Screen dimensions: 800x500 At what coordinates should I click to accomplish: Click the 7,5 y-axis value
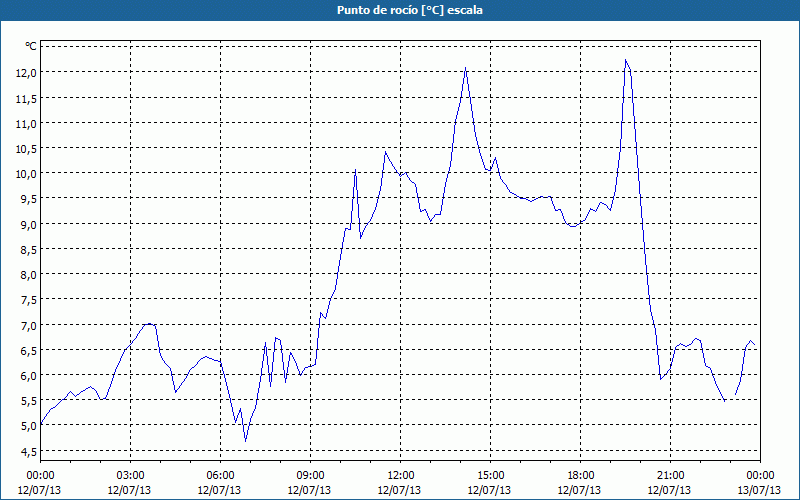(29, 300)
